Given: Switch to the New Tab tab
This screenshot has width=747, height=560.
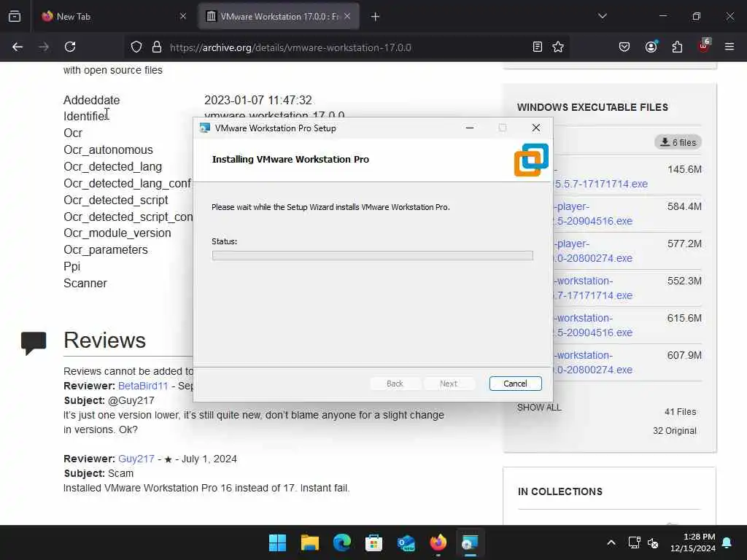Looking at the screenshot, I should [113, 16].
